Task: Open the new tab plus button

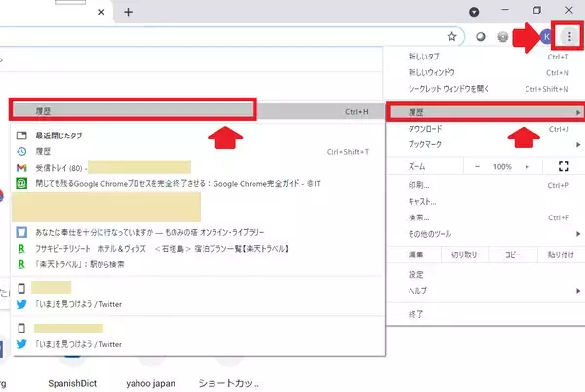Action: click(128, 12)
